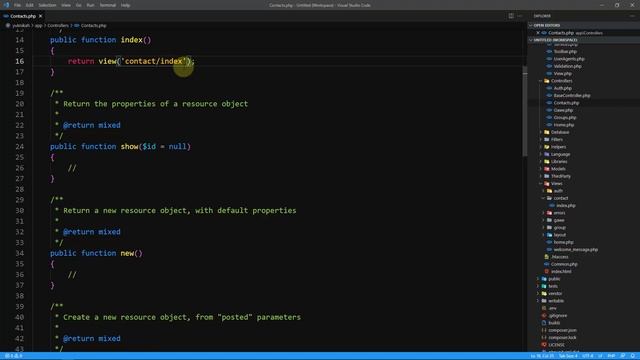This screenshot has height=360, width=640.
Task: Open Validation.php in the explorer
Action: tap(567, 66)
